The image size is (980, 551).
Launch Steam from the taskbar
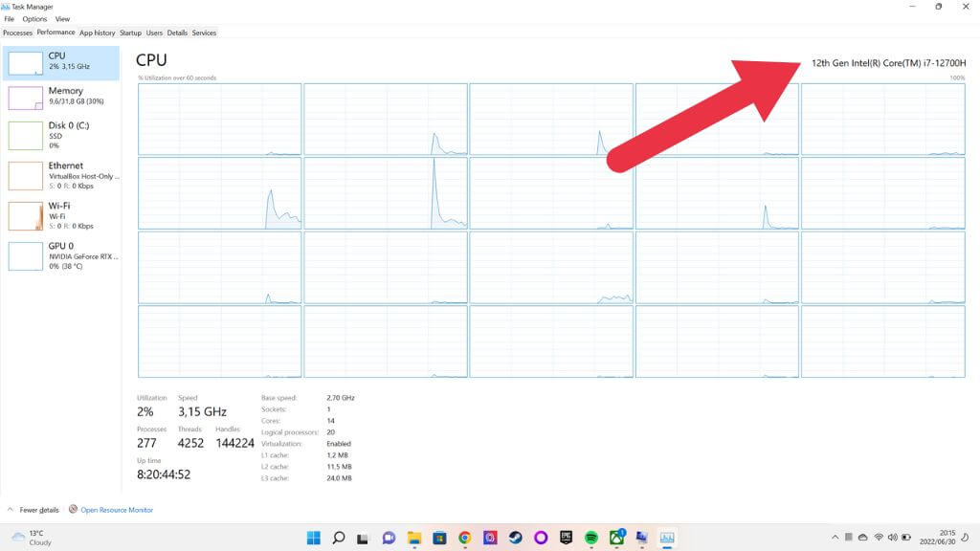[515, 538]
